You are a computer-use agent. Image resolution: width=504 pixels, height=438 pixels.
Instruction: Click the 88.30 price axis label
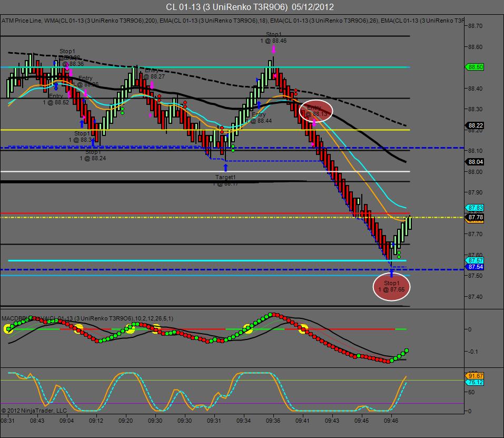475,109
